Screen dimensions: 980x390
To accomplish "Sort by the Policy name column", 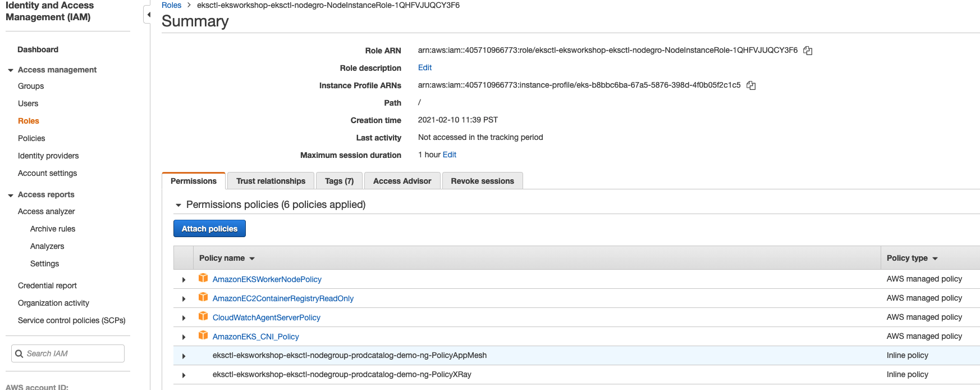I will 227,258.
